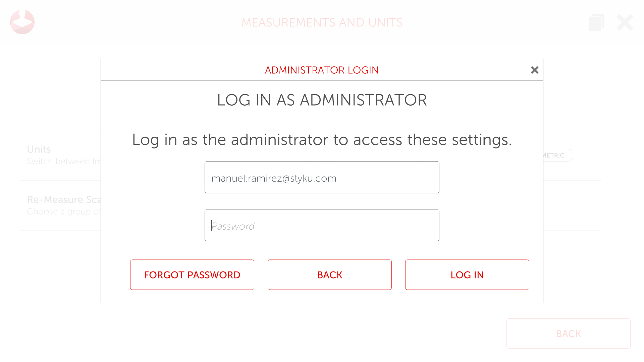Close the Administrator Login dialog
644x362 pixels.
point(534,70)
